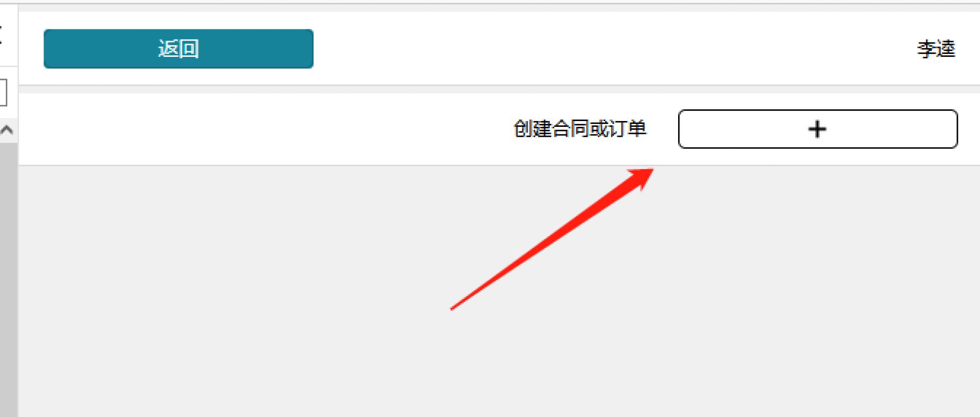Return to previous page via 返回
The width and height of the screenshot is (980, 417).
178,49
